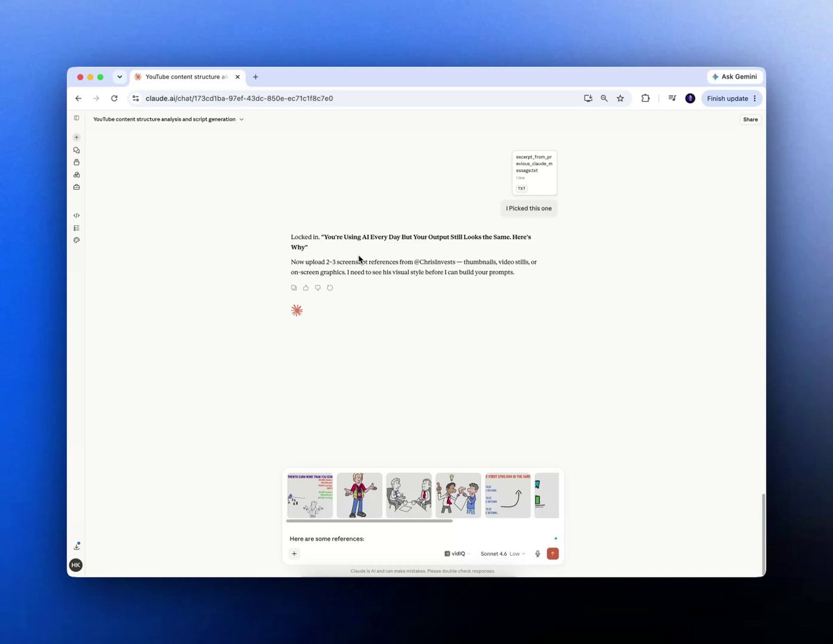The width and height of the screenshot is (833, 644).
Task: Start a new chat with the plus icon
Action: click(x=76, y=137)
